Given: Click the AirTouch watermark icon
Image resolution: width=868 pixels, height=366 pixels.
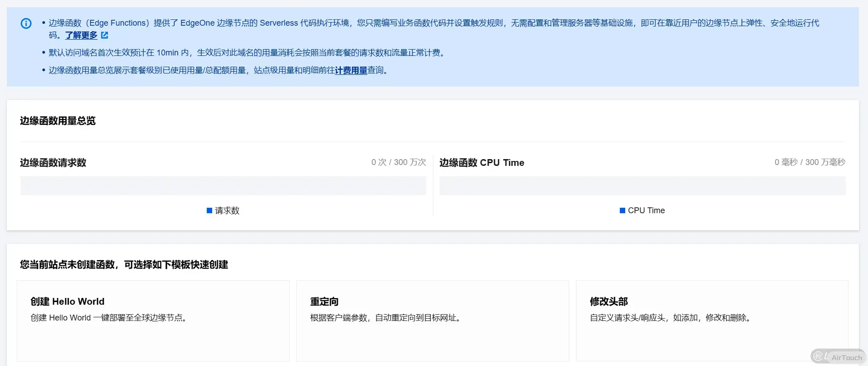Looking at the screenshot, I should [819, 357].
